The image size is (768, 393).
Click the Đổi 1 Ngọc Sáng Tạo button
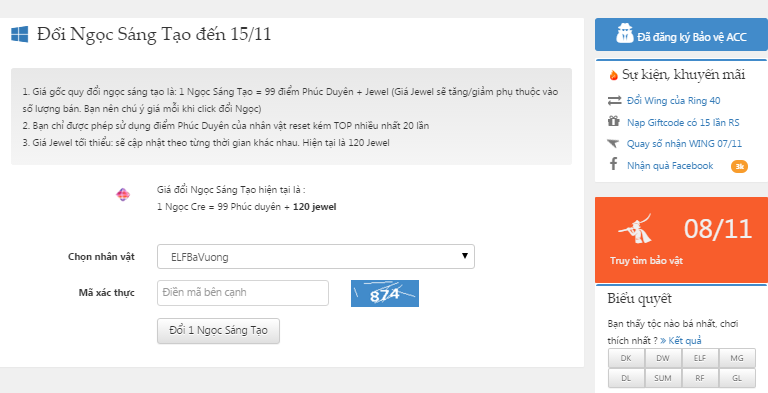(x=218, y=331)
